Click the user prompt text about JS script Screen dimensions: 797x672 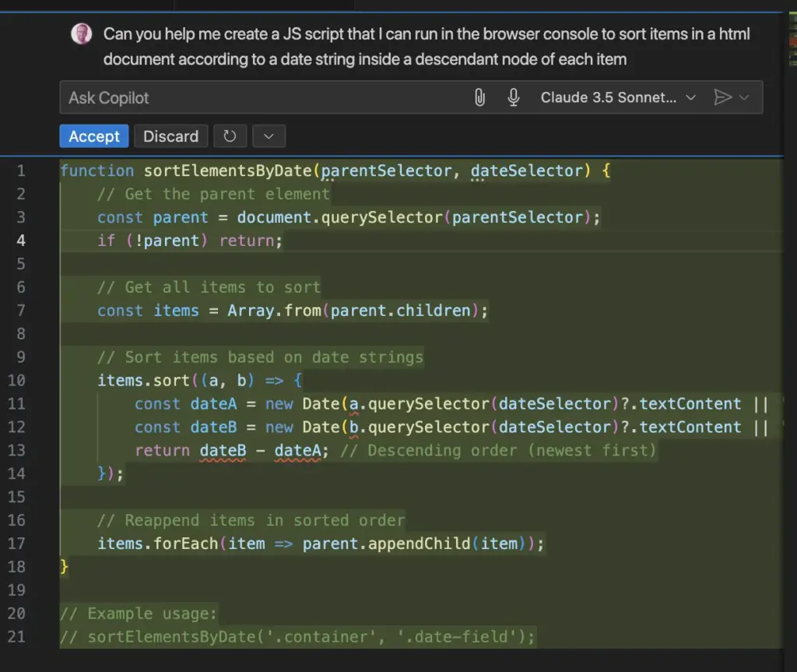(427, 46)
